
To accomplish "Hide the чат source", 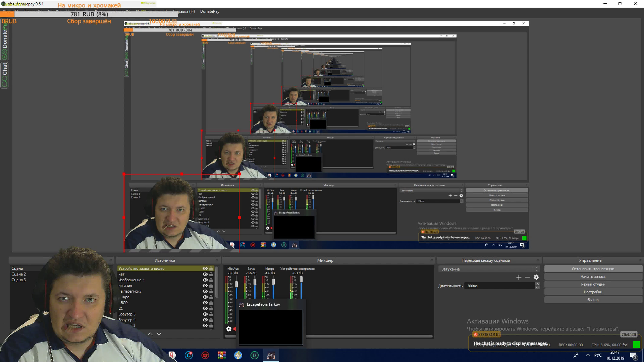I will (205, 274).
